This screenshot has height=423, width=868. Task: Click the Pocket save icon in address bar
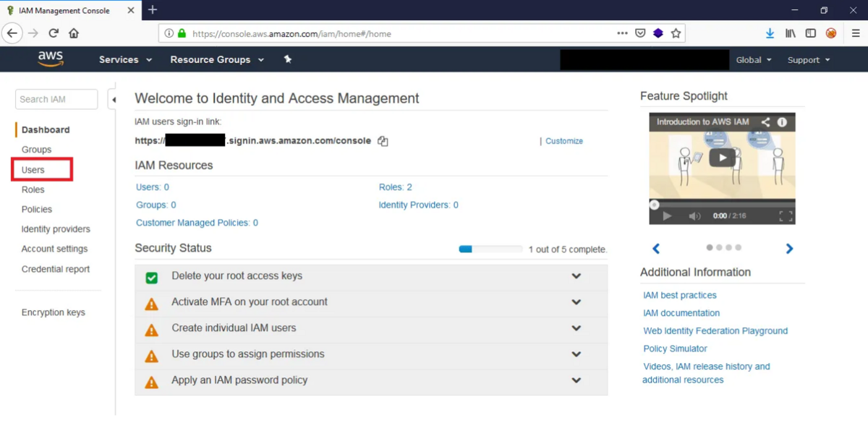point(640,33)
